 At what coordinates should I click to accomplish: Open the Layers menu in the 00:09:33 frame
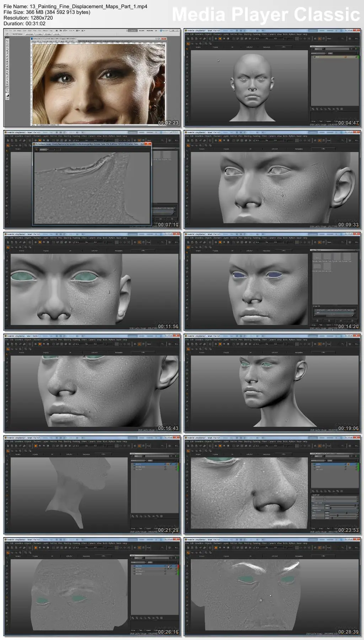point(226,136)
